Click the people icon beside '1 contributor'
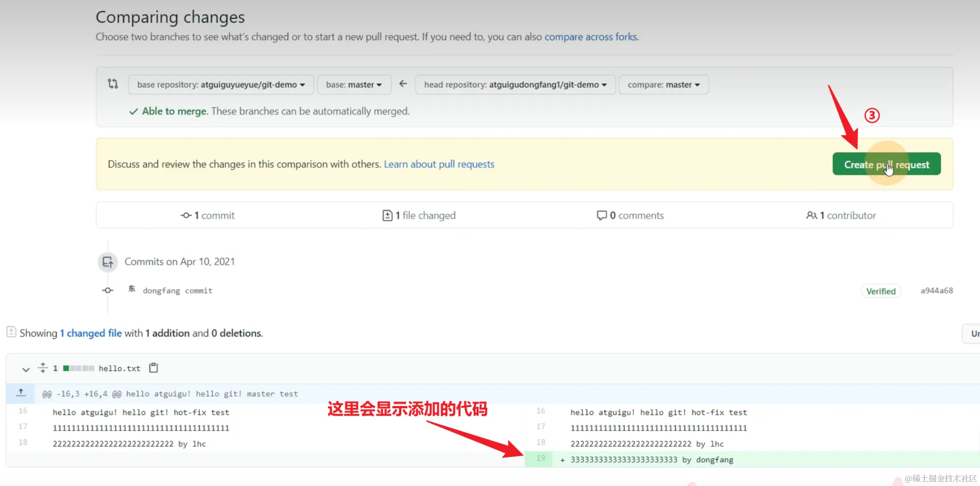The image size is (980, 486). pos(811,215)
